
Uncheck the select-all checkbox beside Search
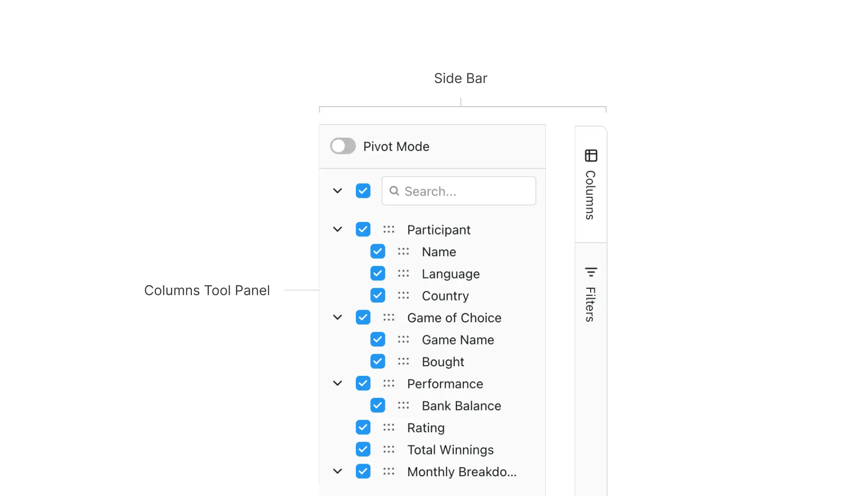coord(363,191)
